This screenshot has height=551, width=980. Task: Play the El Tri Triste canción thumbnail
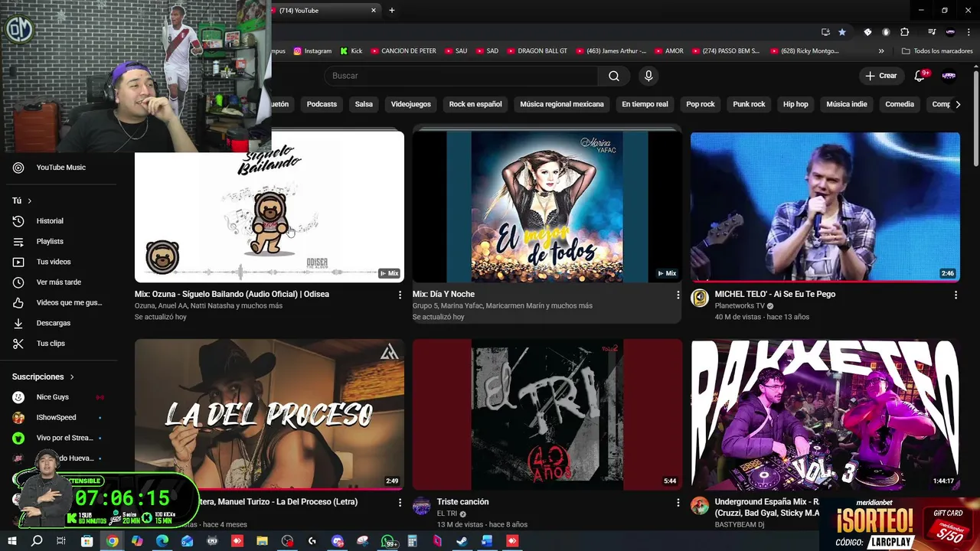pos(547,415)
